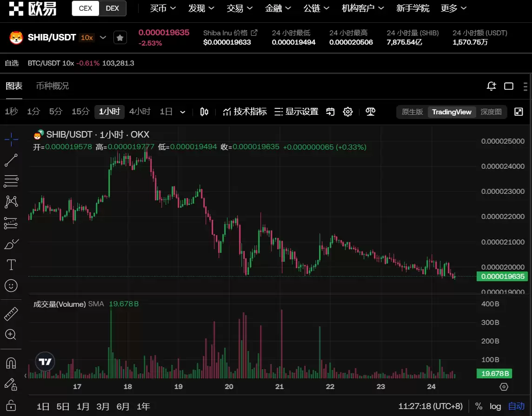Expand more timeframe intervals dropdown
This screenshot has height=416, width=532.
pos(183,112)
